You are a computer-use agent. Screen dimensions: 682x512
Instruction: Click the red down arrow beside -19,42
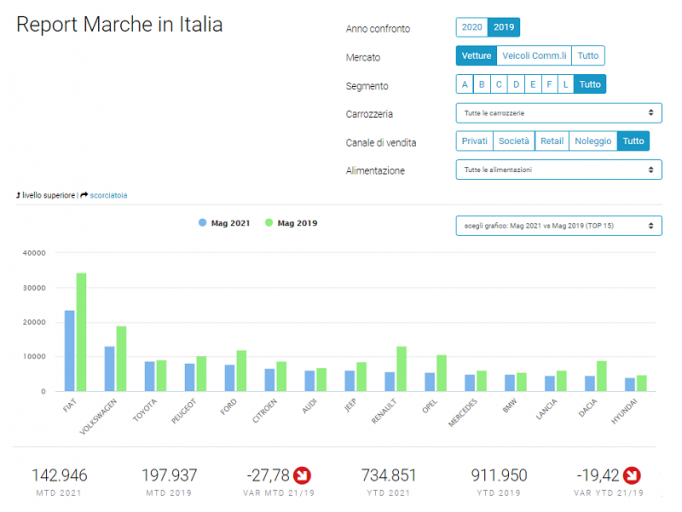click(x=632, y=475)
